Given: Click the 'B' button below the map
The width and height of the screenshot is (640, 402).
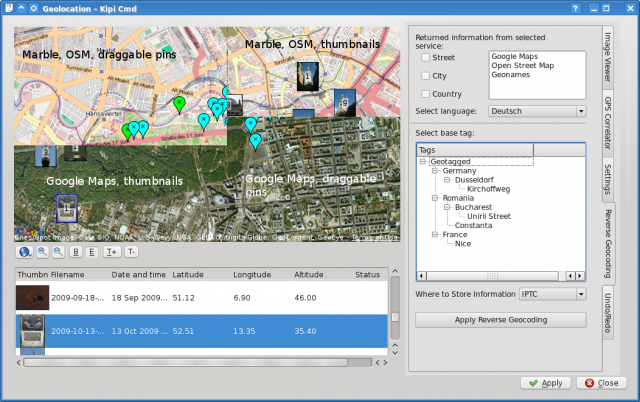Looking at the screenshot, I should tap(75, 252).
